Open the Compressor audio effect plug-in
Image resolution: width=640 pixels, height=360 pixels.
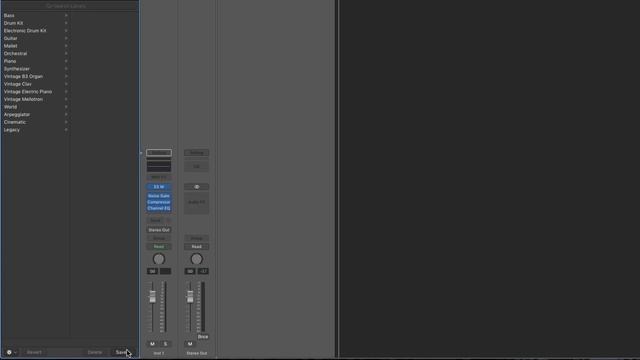coord(159,202)
